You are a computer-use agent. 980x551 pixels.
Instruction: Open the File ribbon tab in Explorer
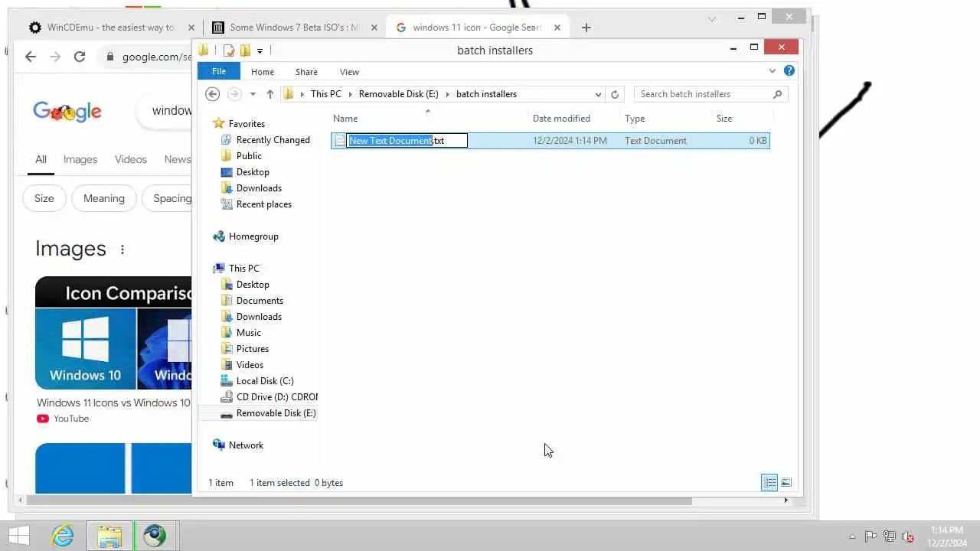pos(219,71)
